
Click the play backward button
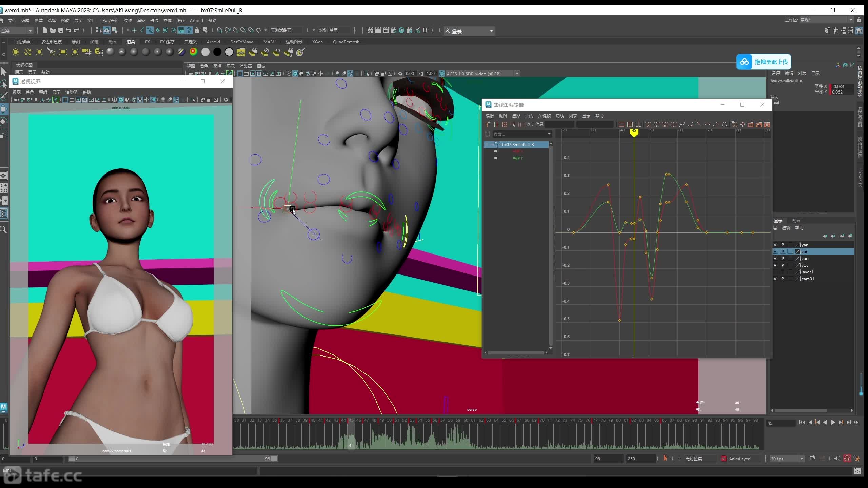(825, 422)
